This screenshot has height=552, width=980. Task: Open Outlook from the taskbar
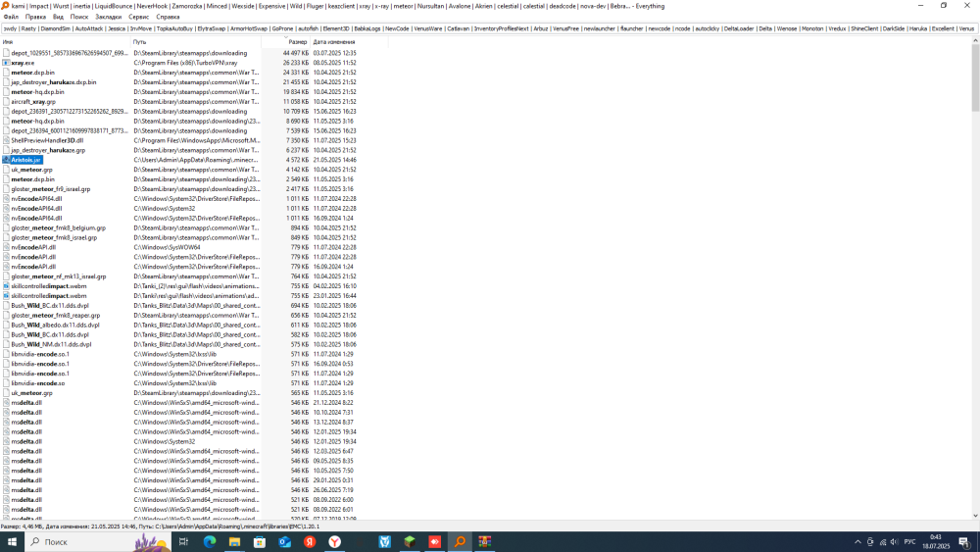[284, 542]
